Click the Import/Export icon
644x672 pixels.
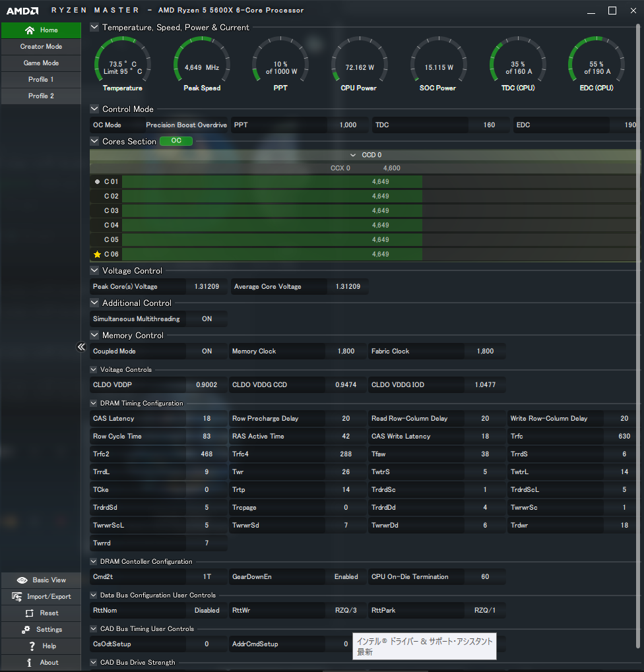[18, 597]
